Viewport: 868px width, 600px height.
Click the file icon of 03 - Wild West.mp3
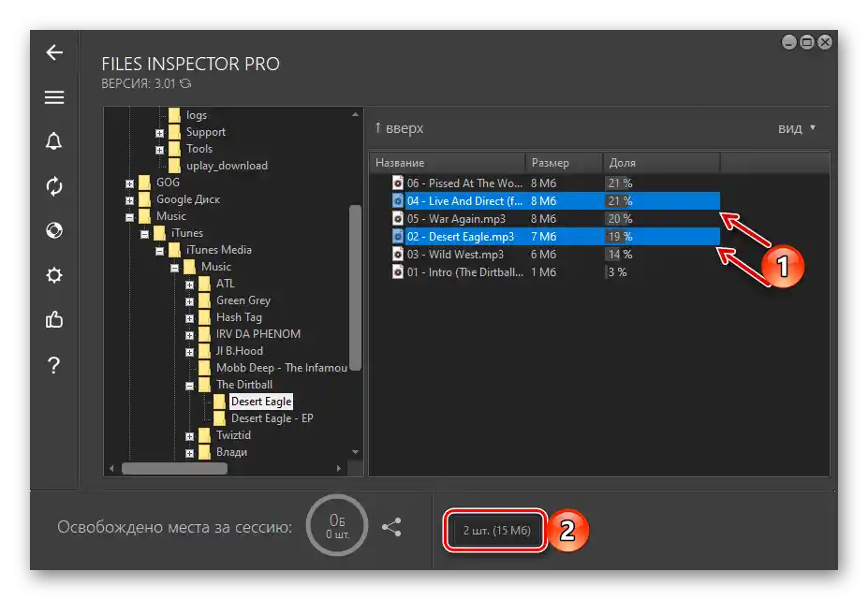click(397, 254)
